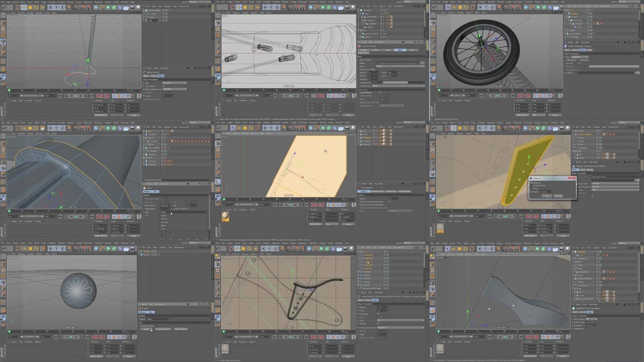Toggle Rounding checkbox in seat spline window

pyautogui.click(x=378, y=314)
